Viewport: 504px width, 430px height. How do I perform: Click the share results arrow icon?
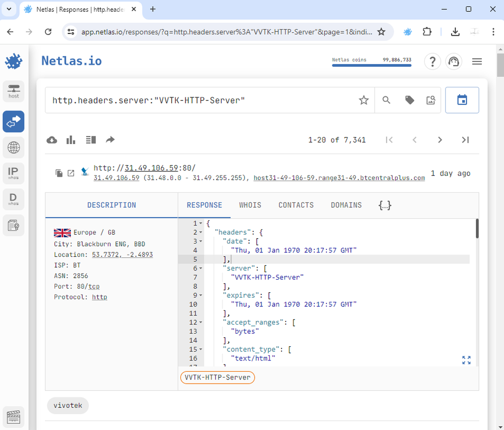110,140
